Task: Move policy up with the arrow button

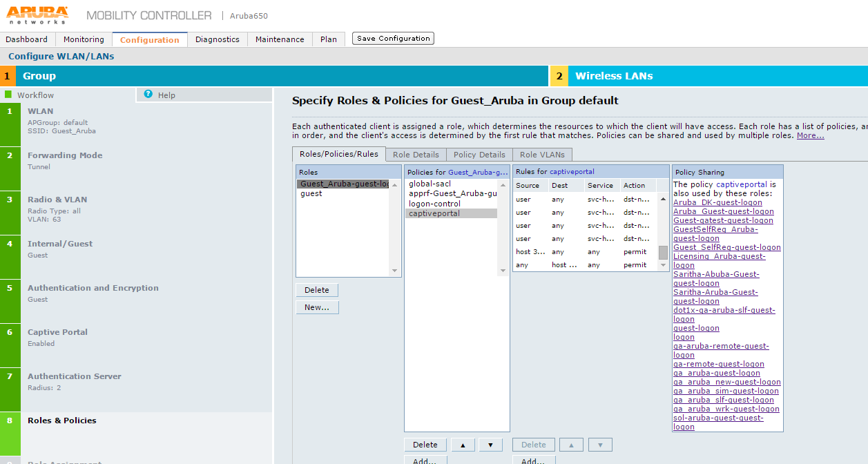Action: [x=463, y=445]
